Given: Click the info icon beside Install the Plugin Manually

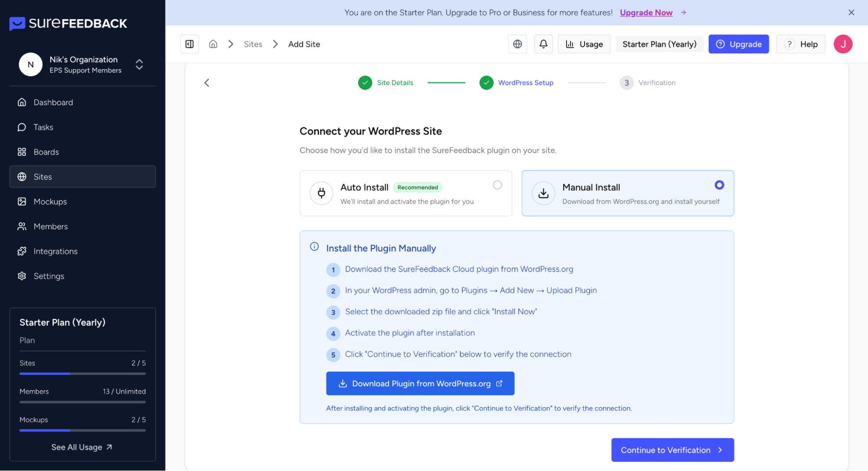Looking at the screenshot, I should pos(314,247).
